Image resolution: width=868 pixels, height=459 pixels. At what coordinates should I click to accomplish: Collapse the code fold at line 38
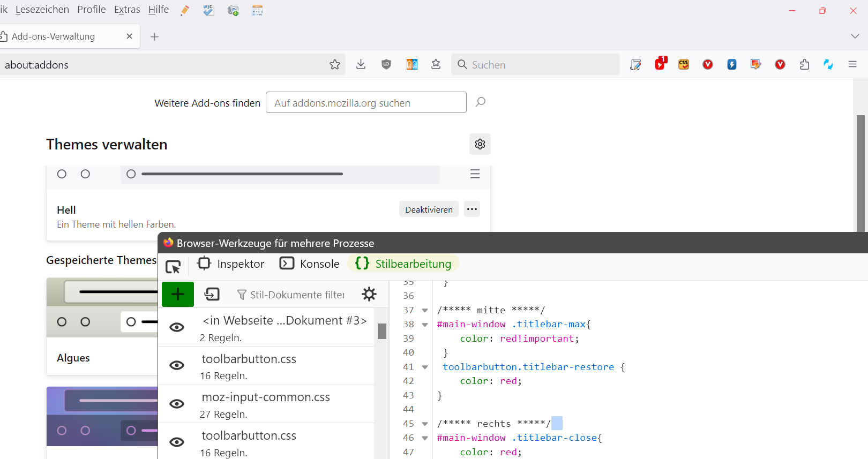(x=425, y=325)
